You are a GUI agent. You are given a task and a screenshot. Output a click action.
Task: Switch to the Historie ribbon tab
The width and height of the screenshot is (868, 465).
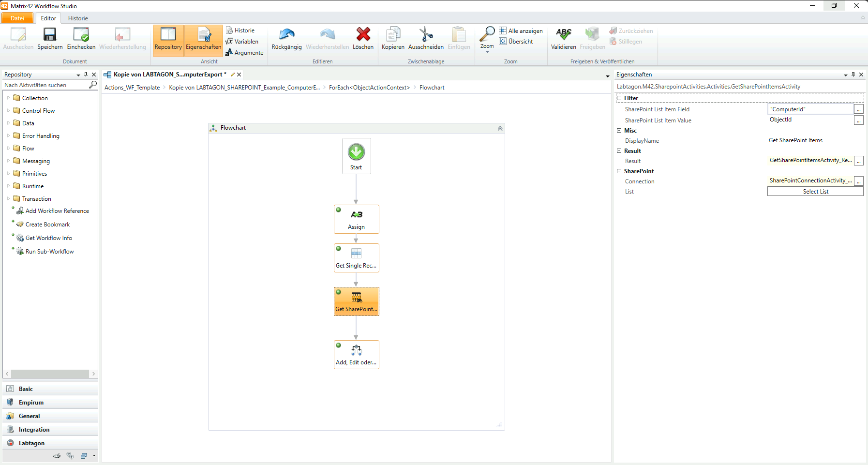pos(78,18)
